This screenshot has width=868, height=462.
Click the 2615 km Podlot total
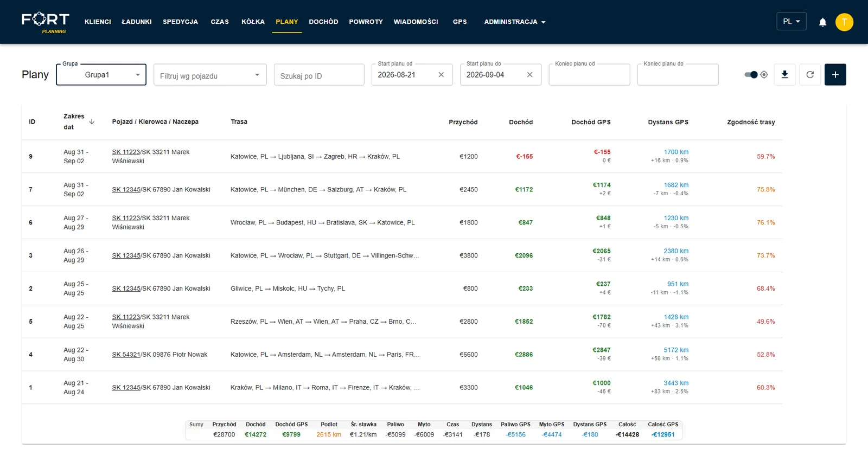329,435
